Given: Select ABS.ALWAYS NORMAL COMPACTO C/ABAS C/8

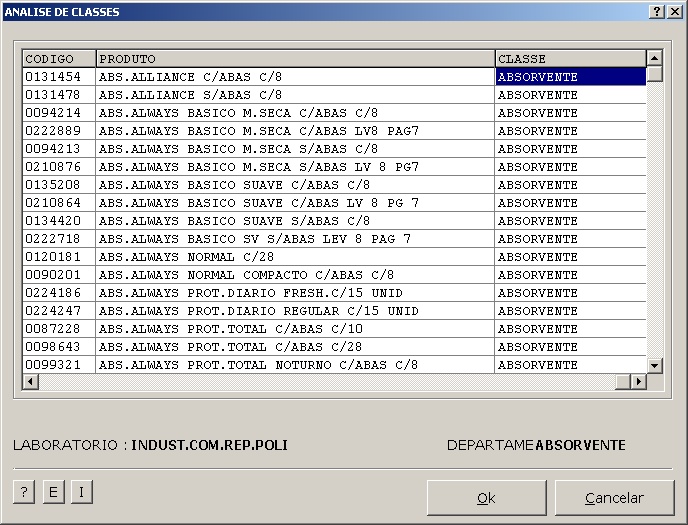Looking at the screenshot, I should [295, 275].
